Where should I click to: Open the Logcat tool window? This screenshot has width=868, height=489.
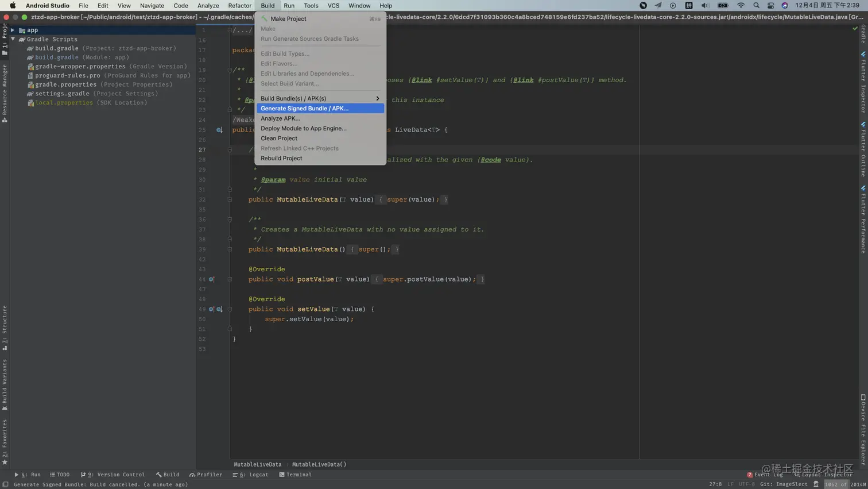tap(250, 475)
